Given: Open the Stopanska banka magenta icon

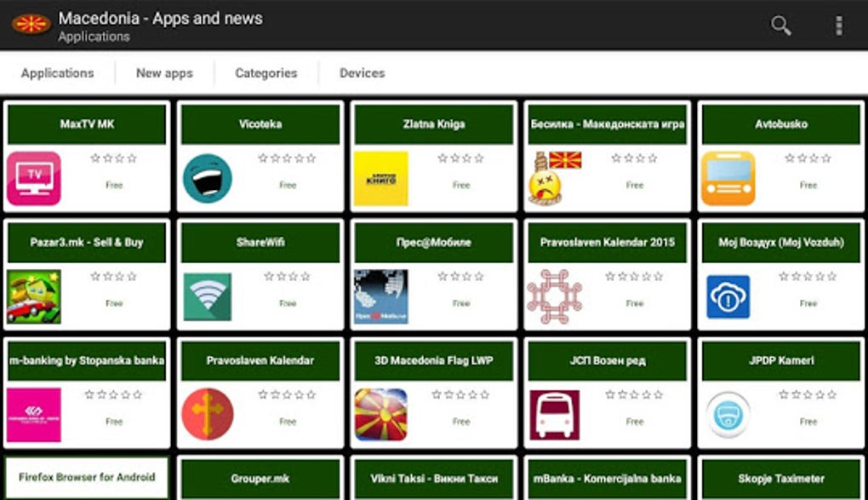Looking at the screenshot, I should (x=34, y=415).
